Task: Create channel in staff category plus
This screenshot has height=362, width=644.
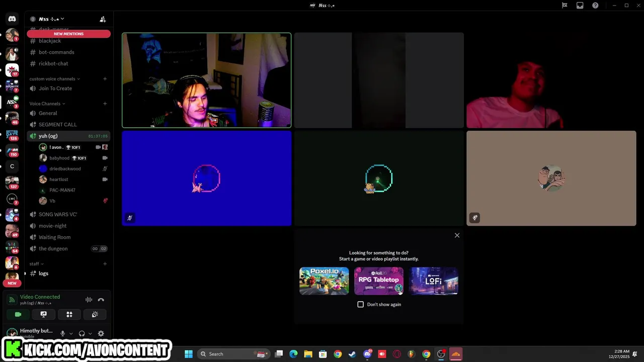Action: click(105, 263)
